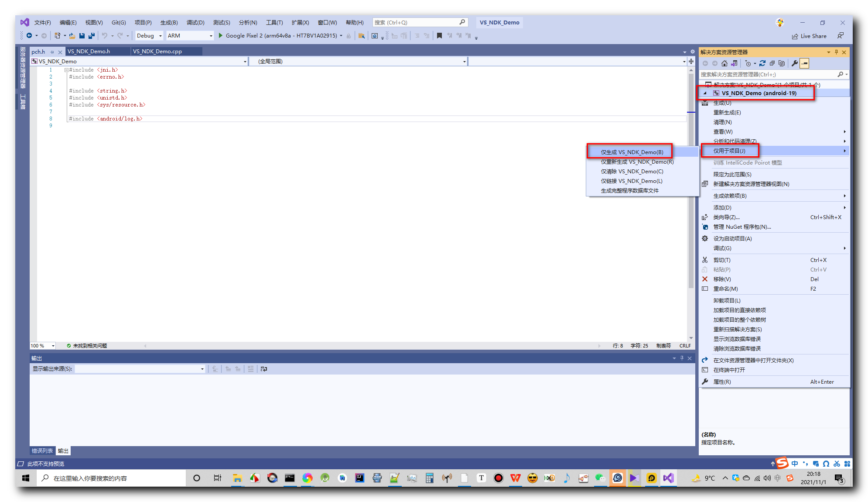Click the Live Share button

pyautogui.click(x=809, y=36)
